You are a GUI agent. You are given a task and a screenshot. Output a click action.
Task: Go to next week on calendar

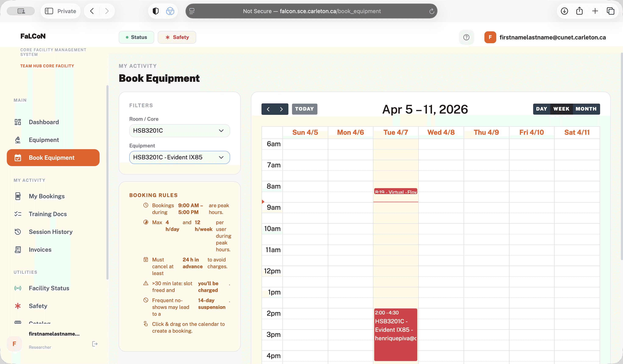point(281,109)
